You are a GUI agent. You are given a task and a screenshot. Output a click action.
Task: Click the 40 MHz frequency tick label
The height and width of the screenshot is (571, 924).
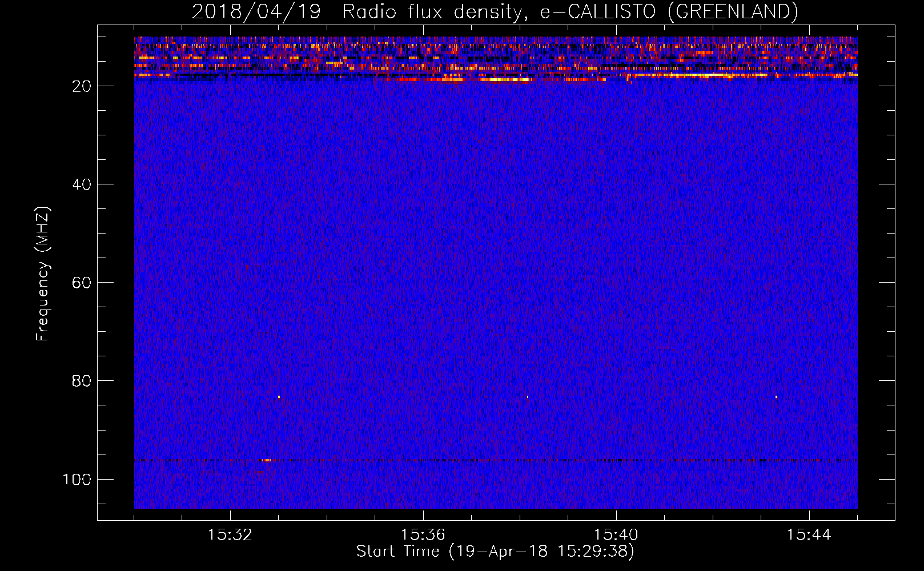(82, 184)
